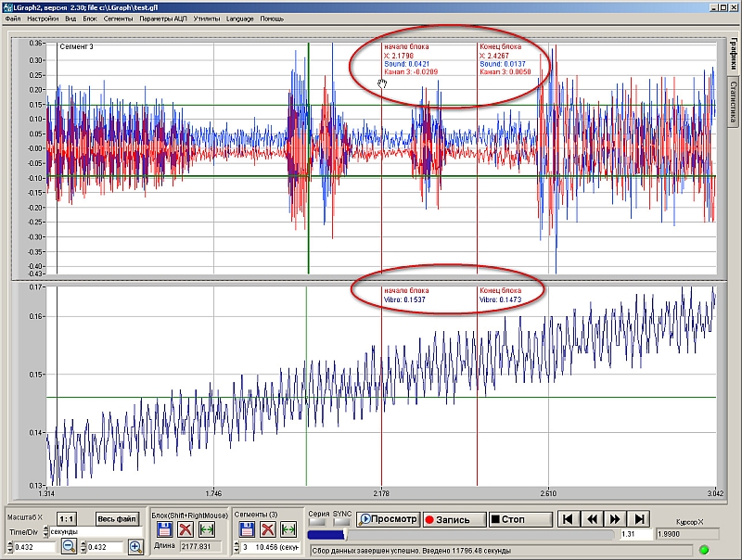The image size is (742, 560).
Task: Open the Помощь menu
Action: 272,19
